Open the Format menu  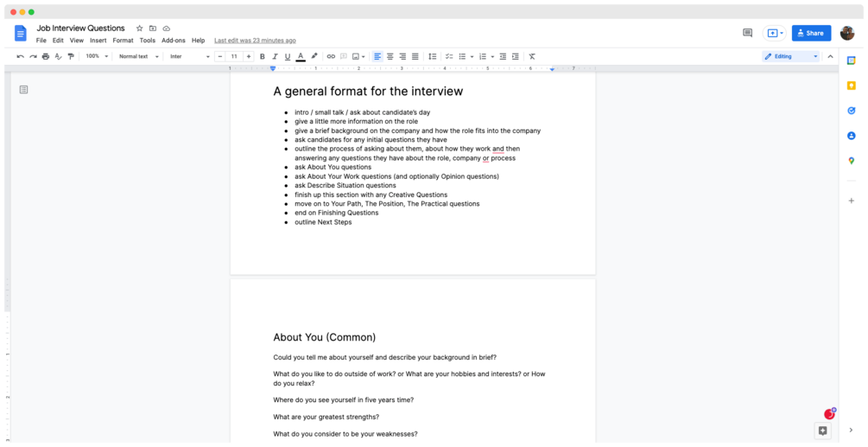(x=123, y=41)
